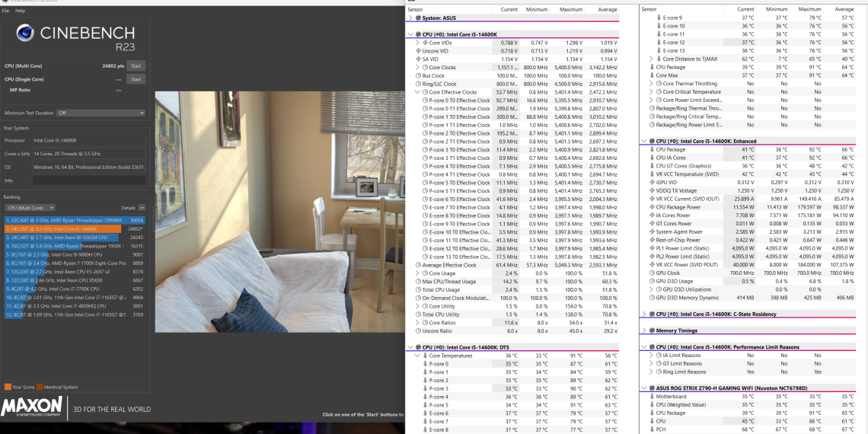Click the rendered room scene image

(x=279, y=212)
